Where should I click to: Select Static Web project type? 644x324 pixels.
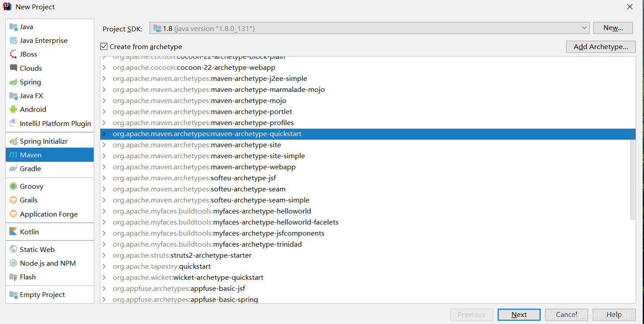point(50,249)
